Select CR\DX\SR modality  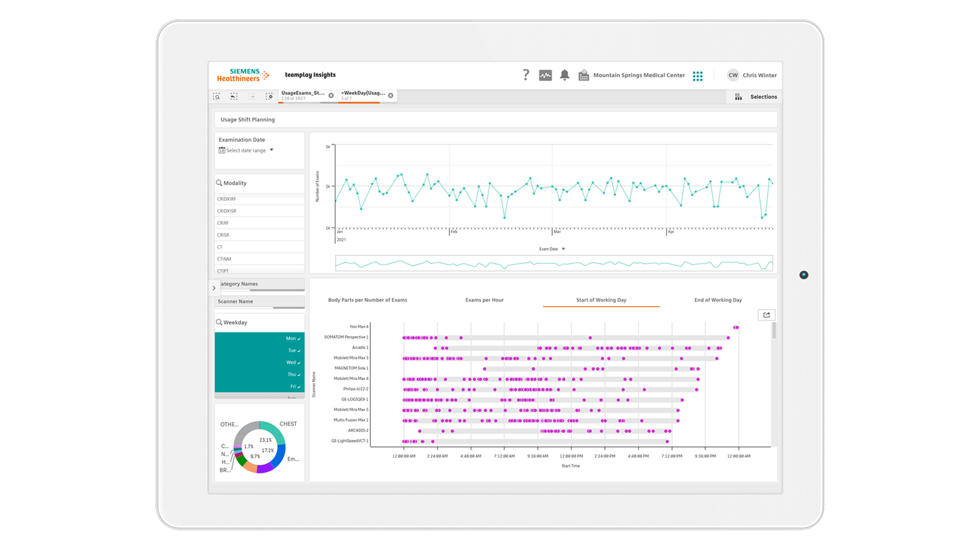pos(260,211)
